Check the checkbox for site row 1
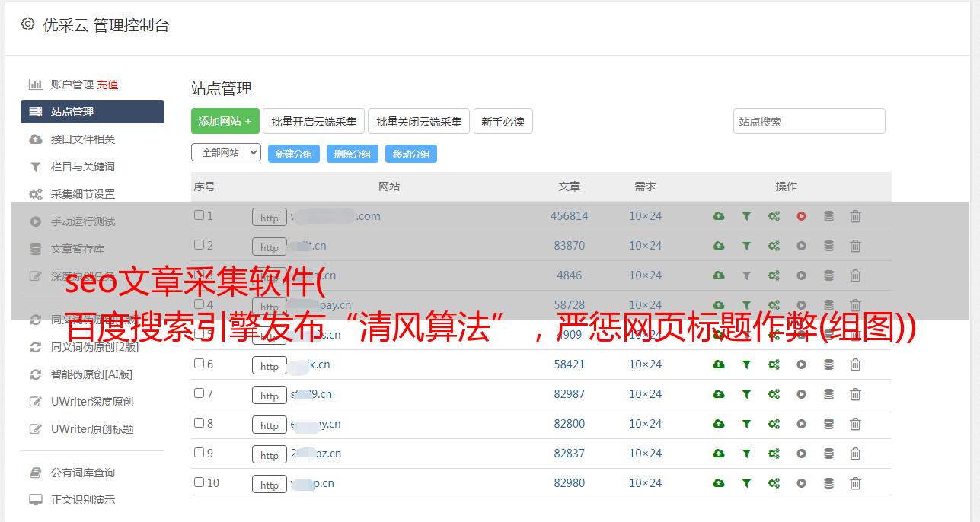Screen dimensions: 980x522 [199, 215]
